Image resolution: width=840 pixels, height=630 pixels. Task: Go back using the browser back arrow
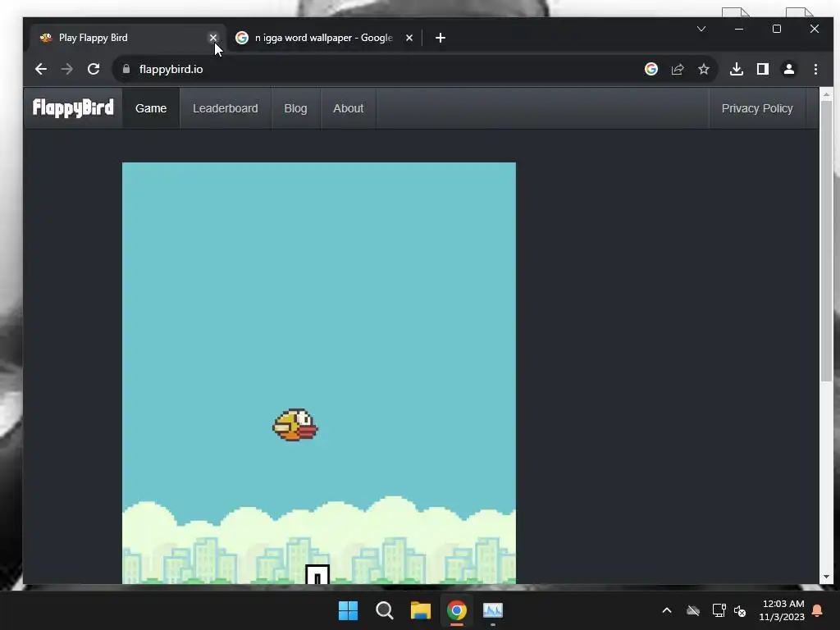[x=41, y=69]
